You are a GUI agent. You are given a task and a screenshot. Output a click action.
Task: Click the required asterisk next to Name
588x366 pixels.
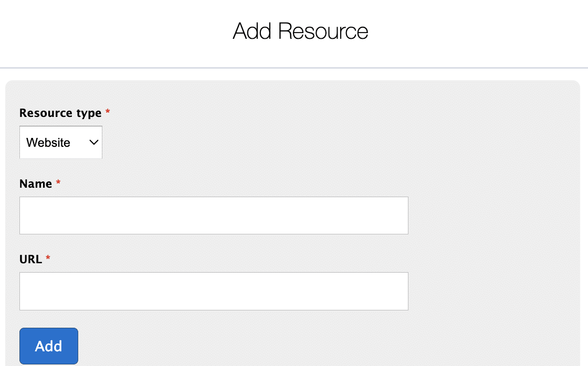(x=58, y=183)
